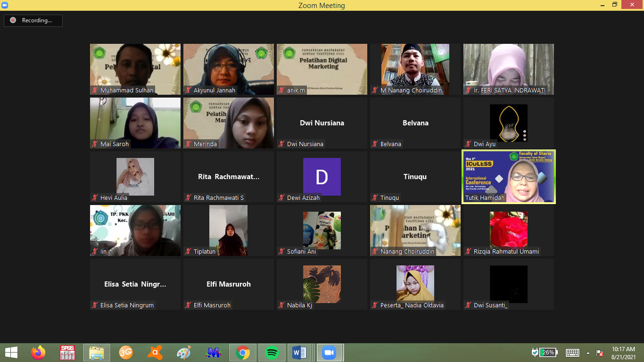This screenshot has height=362, width=644.
Task: Click the muted microphone icon next to Belvana
Action: pyautogui.click(x=375, y=144)
